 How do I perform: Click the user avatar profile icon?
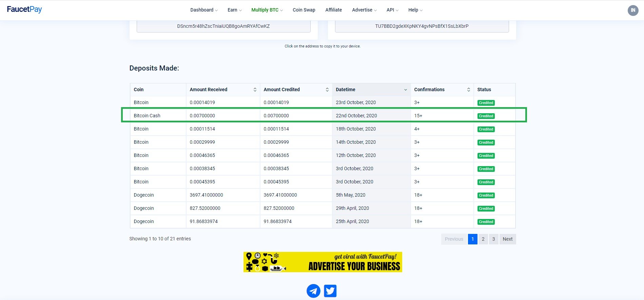(633, 10)
